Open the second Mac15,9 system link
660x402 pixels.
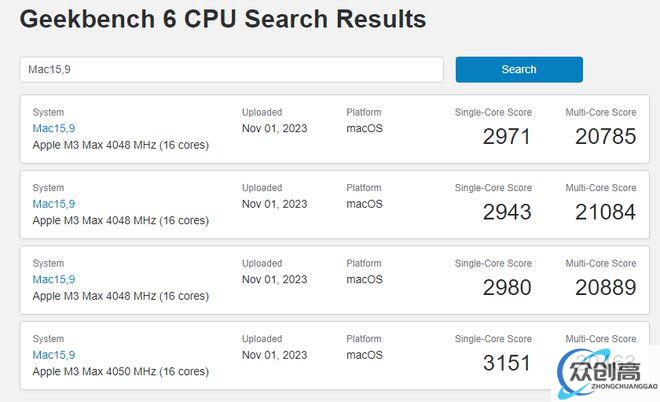54,204
